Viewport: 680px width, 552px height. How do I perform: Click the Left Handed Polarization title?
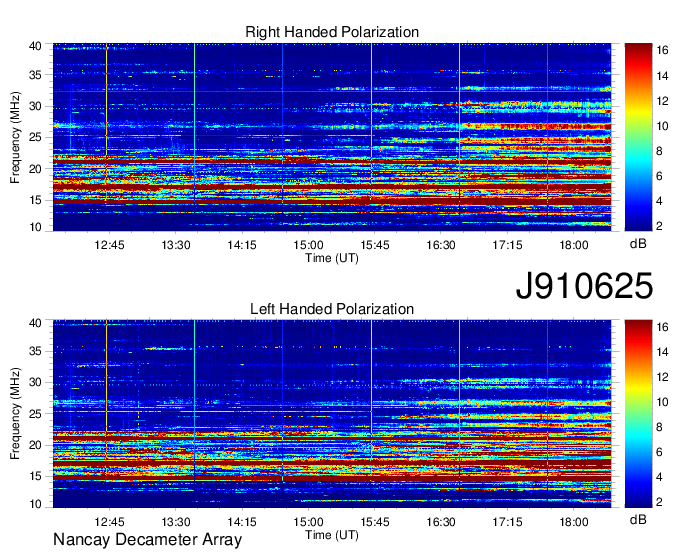(x=332, y=309)
